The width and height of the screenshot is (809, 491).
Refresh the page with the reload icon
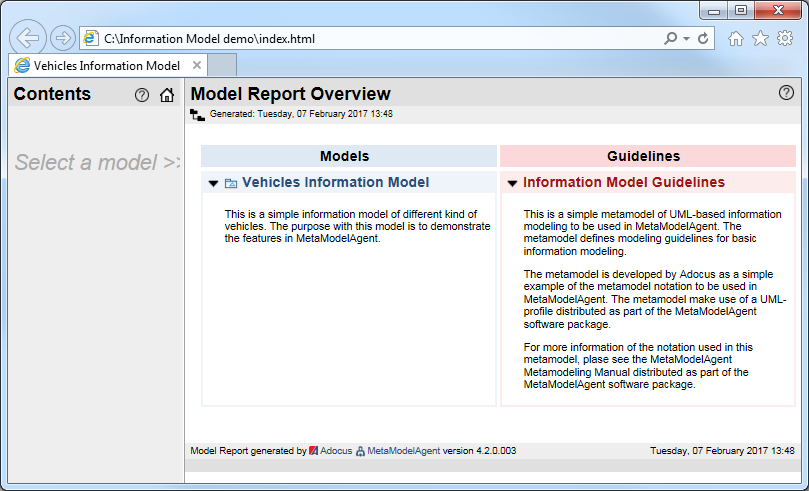click(x=703, y=39)
